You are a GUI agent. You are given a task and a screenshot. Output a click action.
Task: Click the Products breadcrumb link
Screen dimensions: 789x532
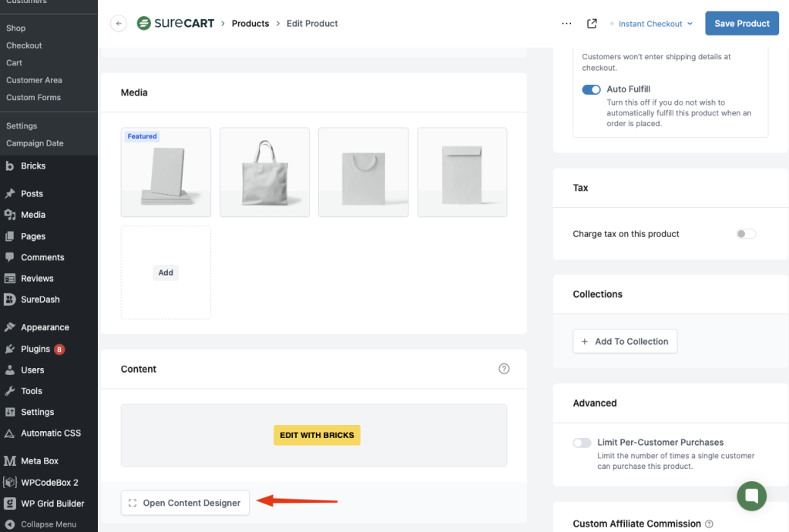[250, 24]
